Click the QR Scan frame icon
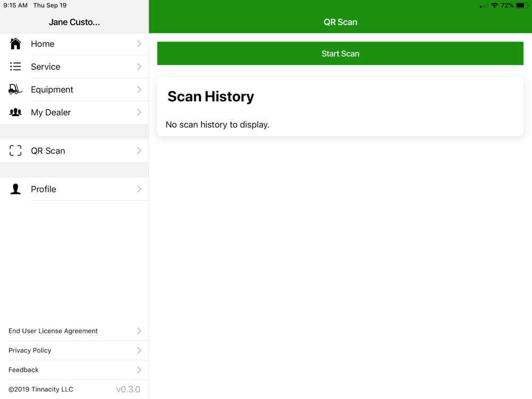 [15, 151]
